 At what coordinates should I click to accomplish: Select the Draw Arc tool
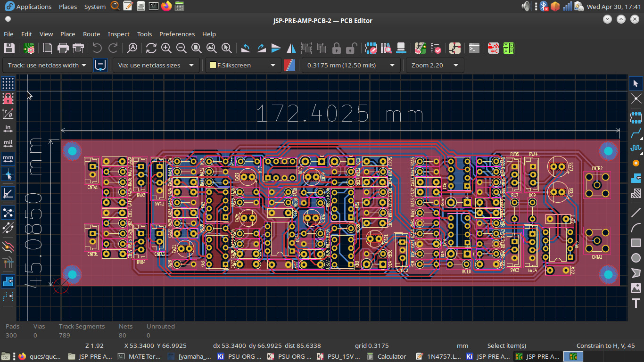(636, 228)
